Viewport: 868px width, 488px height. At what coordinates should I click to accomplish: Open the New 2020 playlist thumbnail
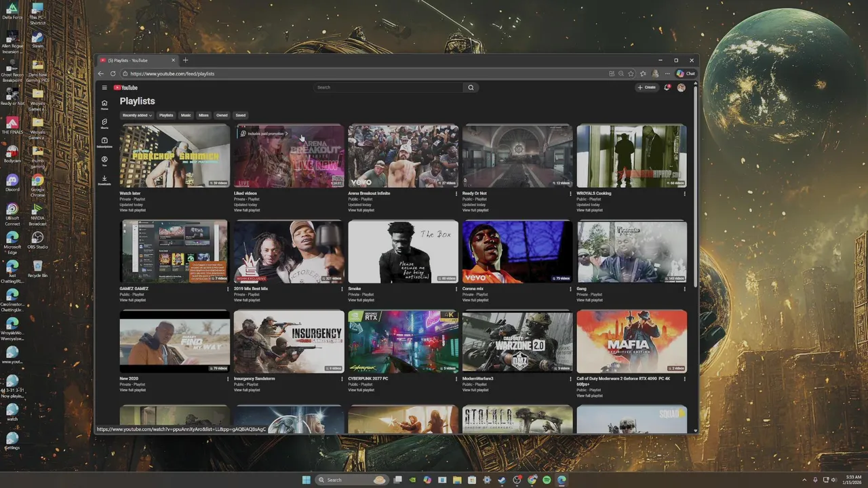pos(174,342)
